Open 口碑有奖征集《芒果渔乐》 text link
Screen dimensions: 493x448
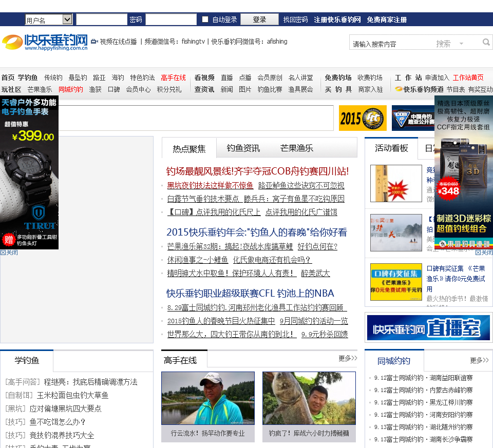pos(456,278)
